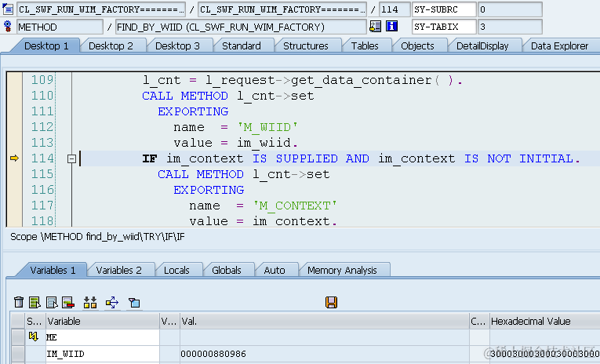This screenshot has height=364, width=600.
Task: Click CALL METHOD statement on line 115
Action: [201, 174]
